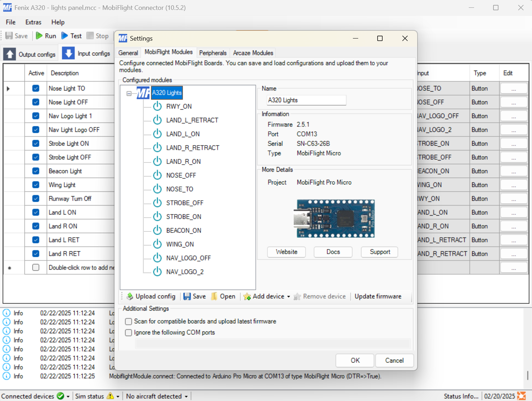
Task: Uncheck Active for Land L RET row
Action: (36, 240)
